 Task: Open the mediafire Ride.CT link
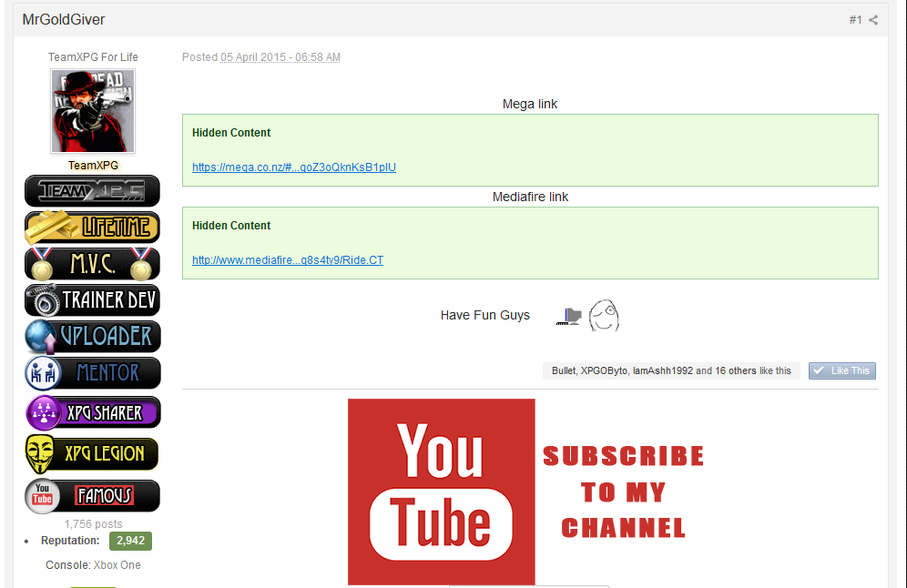[288, 260]
